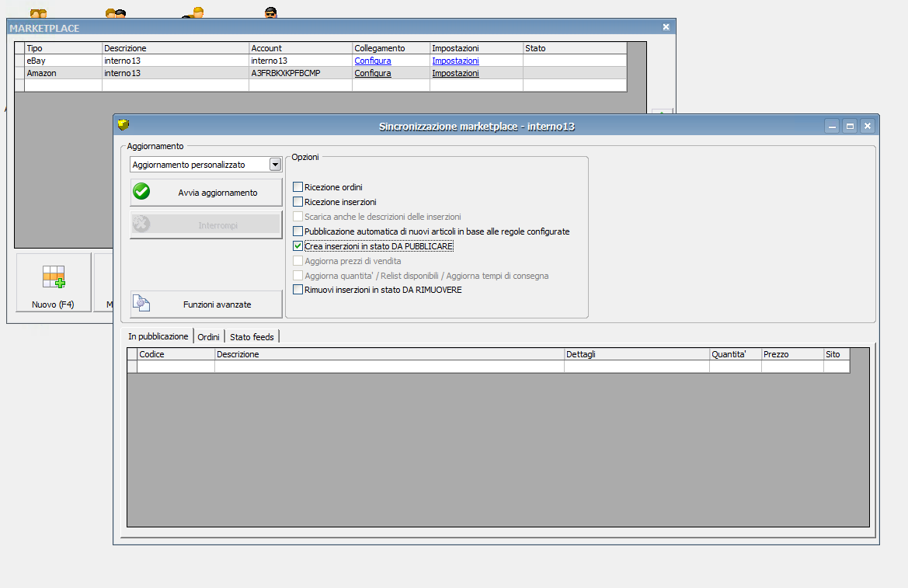Click the Funzioni avanzate document icon

tap(141, 303)
